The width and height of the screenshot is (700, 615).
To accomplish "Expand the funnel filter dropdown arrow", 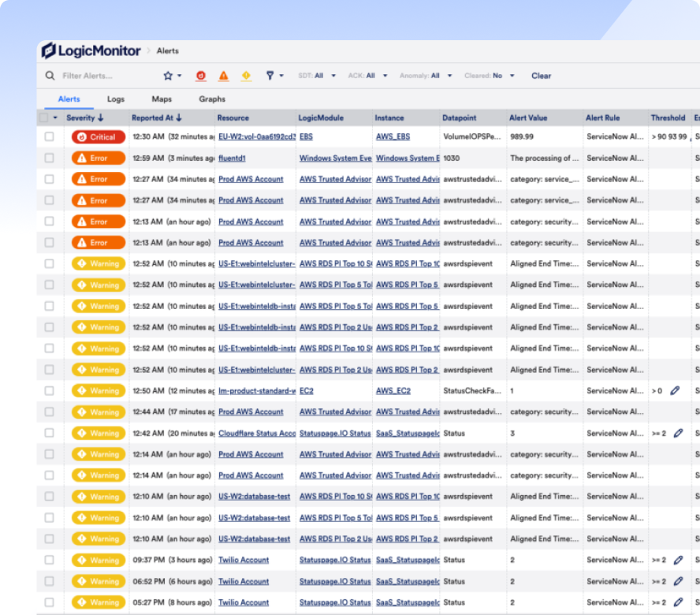I will point(281,76).
